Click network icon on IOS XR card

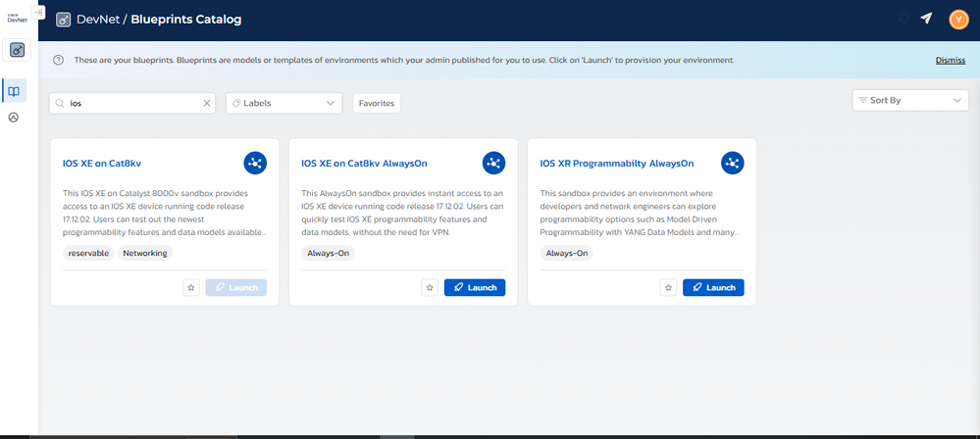tap(733, 163)
